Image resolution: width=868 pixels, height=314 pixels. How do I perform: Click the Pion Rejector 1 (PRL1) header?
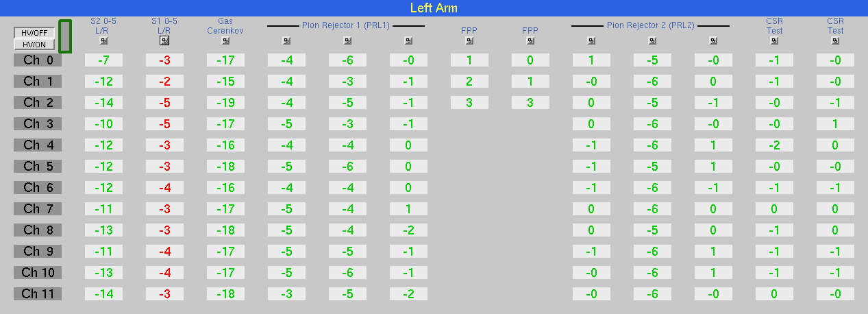(x=346, y=25)
